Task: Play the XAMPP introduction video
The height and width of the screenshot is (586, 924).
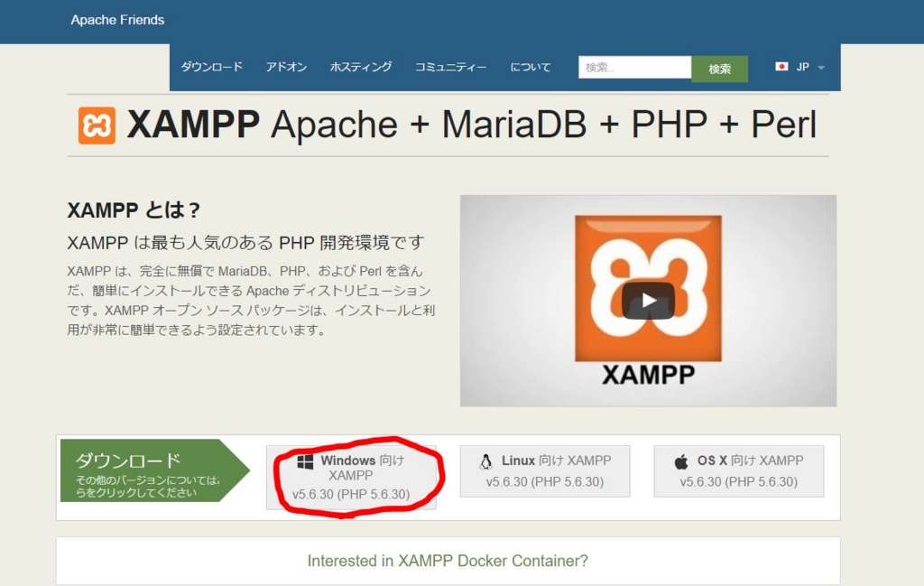Action: tap(648, 301)
